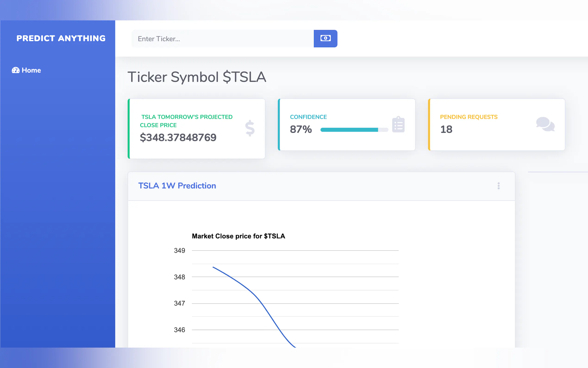Click the clipboard list icon in Confidence card
The image size is (588, 368).
pos(398,125)
